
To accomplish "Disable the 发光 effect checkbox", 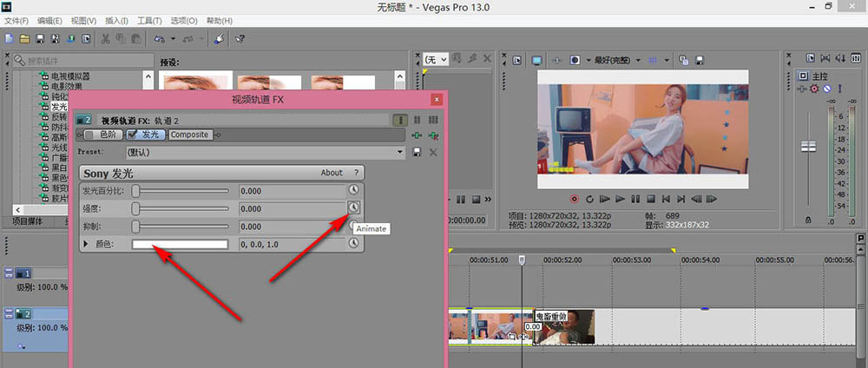I will (132, 135).
